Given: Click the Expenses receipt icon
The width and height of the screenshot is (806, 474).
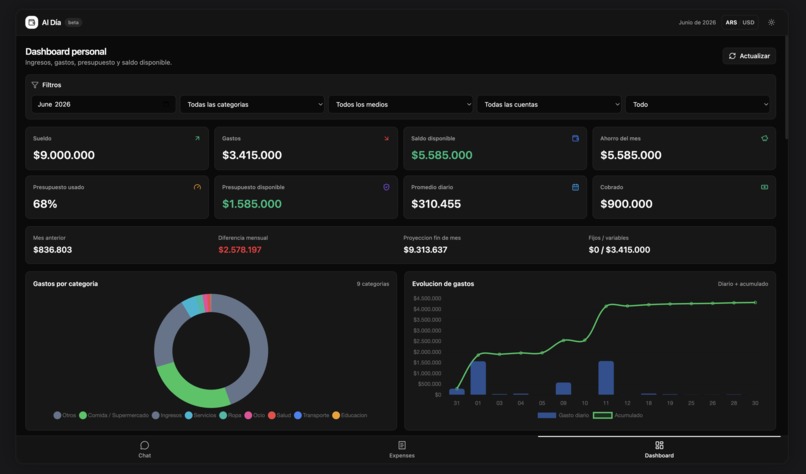Looking at the screenshot, I should point(402,445).
